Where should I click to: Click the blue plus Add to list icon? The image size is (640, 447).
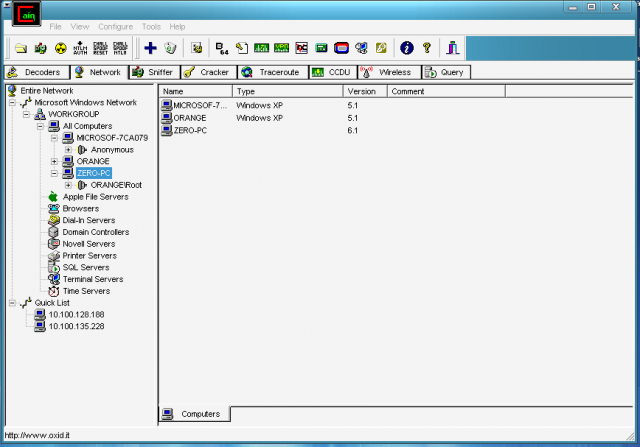[x=151, y=48]
